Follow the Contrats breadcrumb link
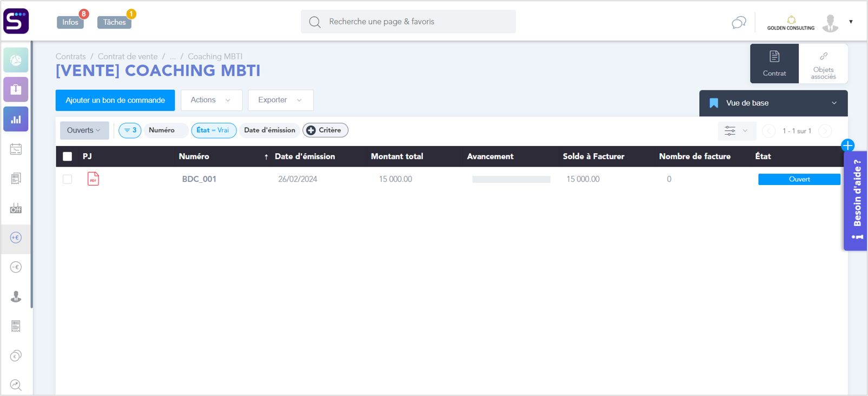 click(70, 56)
